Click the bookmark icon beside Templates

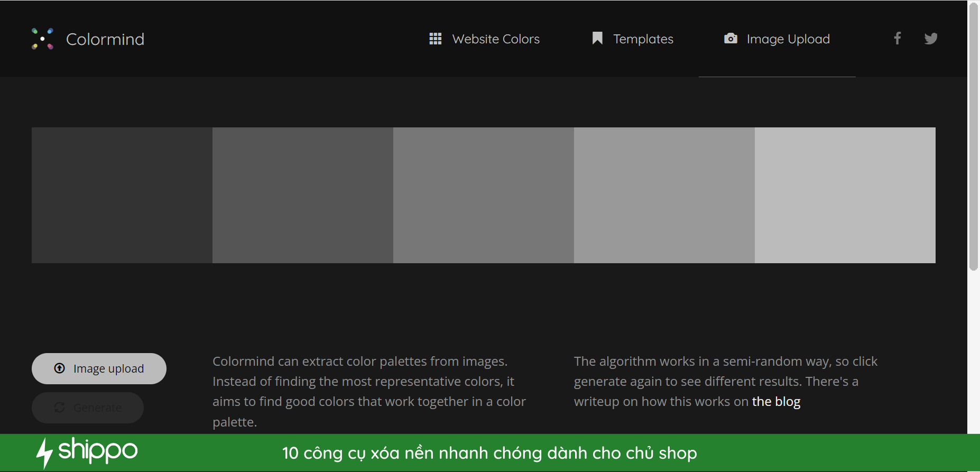[597, 38]
